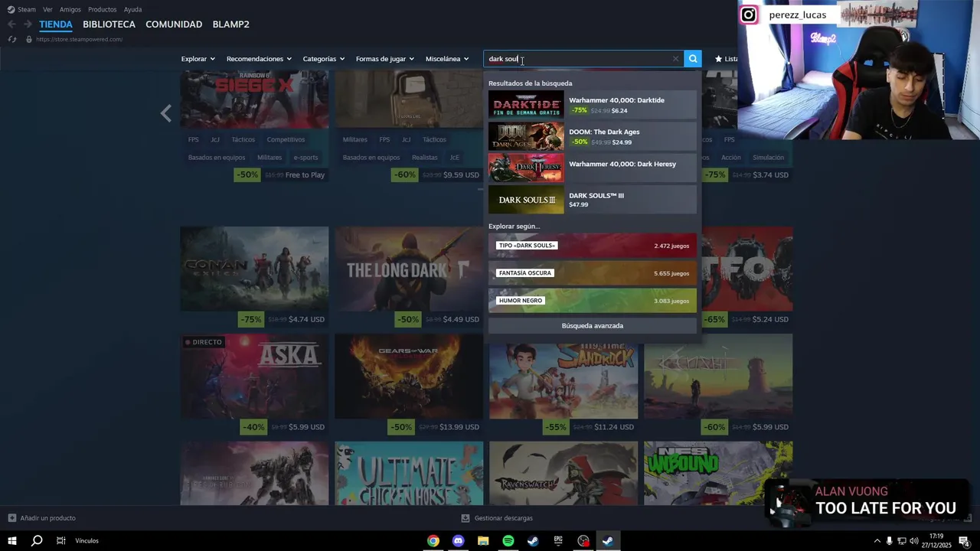Select DOOM: The Dark Ages search result

click(593, 136)
